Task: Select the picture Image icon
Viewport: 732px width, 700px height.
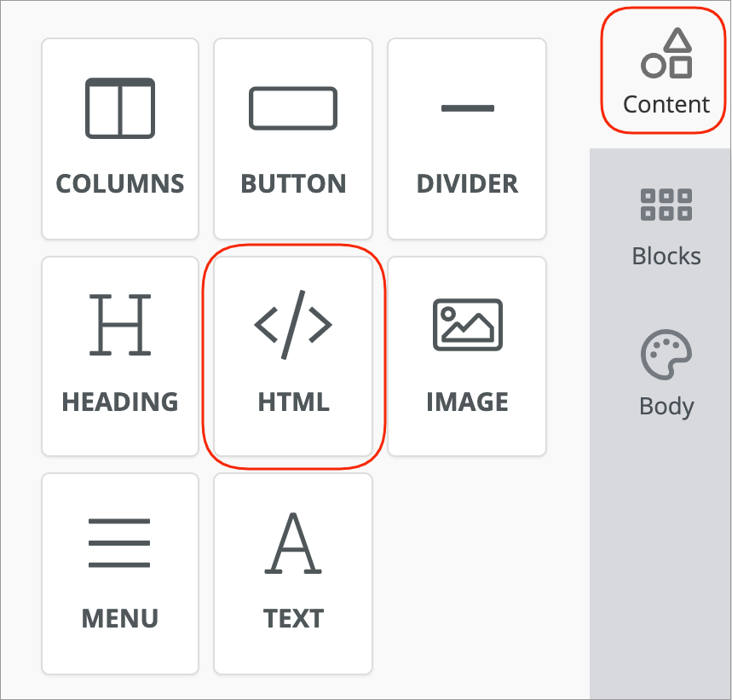Action: [x=467, y=325]
